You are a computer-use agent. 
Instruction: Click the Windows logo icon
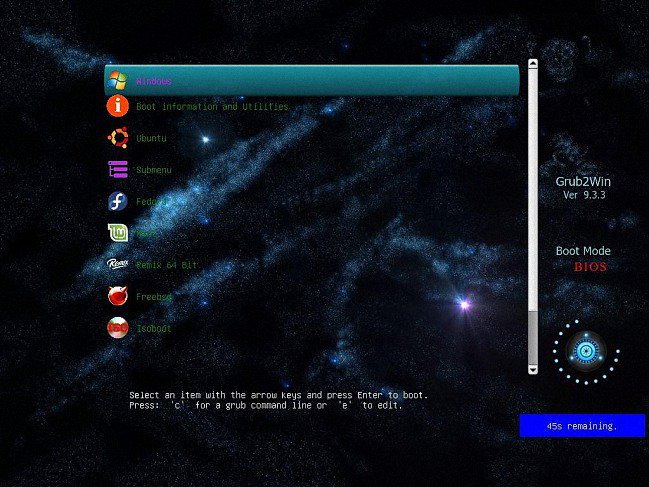click(x=117, y=80)
